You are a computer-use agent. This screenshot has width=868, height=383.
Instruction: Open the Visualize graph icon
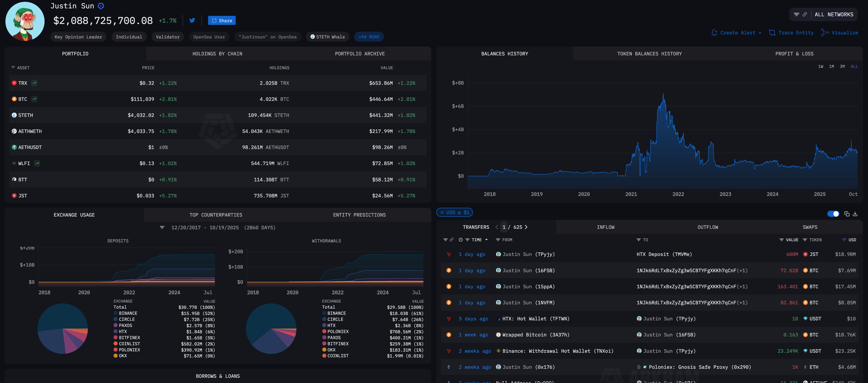click(x=825, y=33)
